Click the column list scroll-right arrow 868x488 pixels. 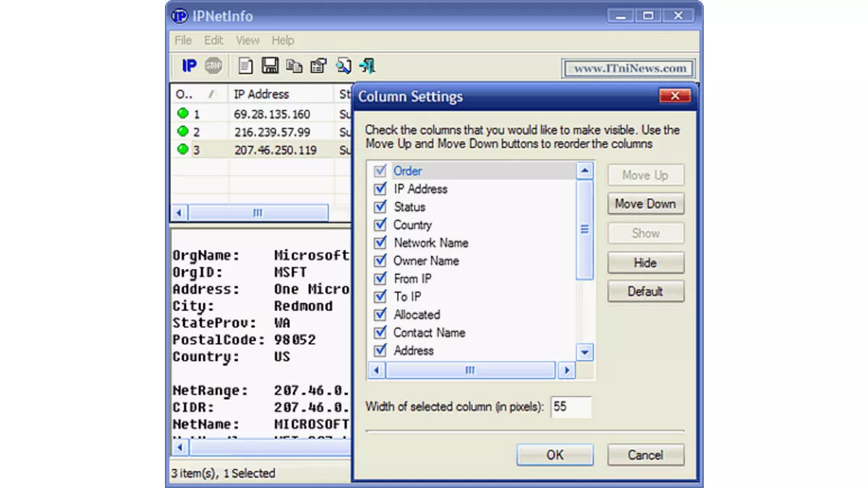point(566,370)
